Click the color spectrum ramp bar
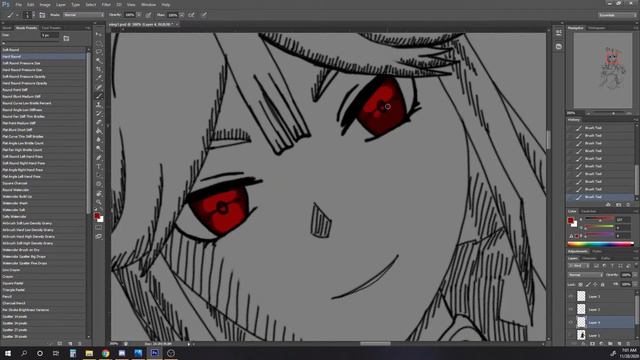 600,244
